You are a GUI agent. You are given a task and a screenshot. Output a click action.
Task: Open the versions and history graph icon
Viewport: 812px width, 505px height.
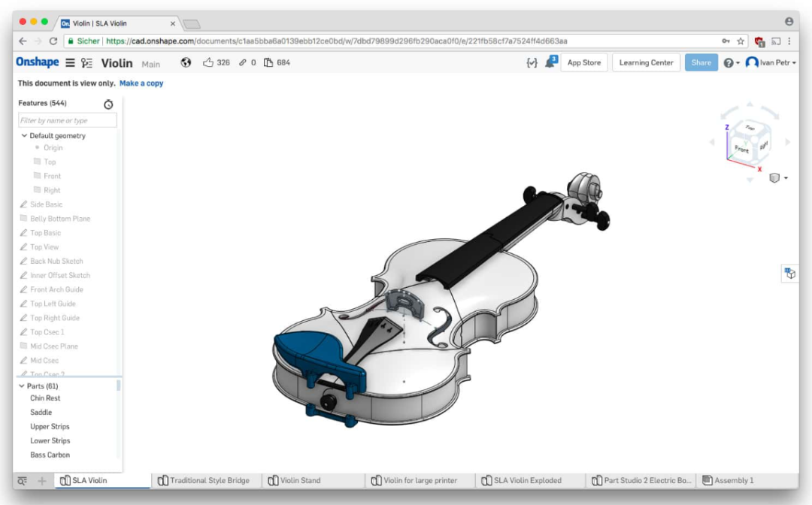click(x=87, y=62)
